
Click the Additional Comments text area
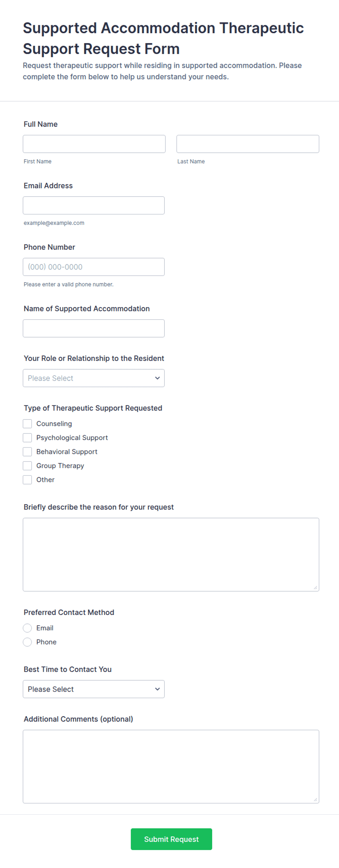(x=171, y=766)
